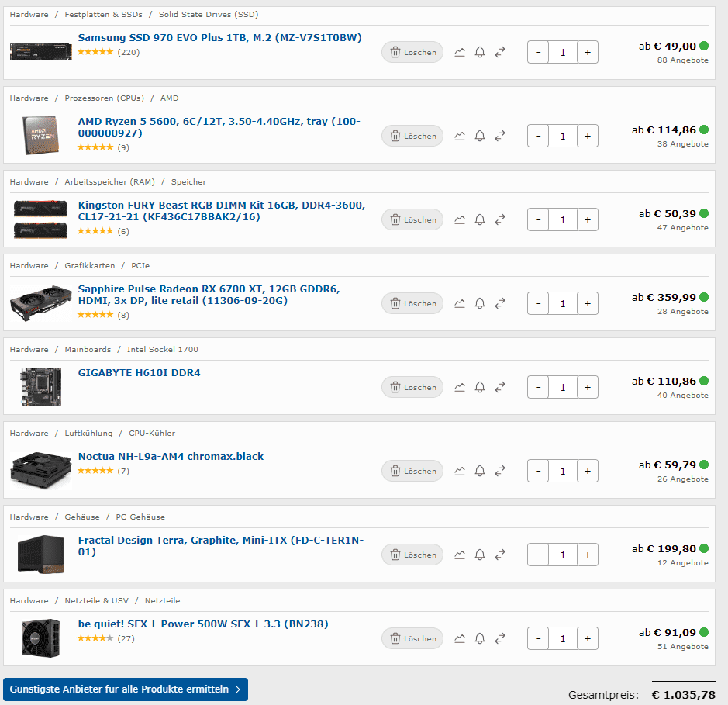Click bell alert icon for GIGABYTE H610I
The height and width of the screenshot is (705, 728).
[x=480, y=387]
